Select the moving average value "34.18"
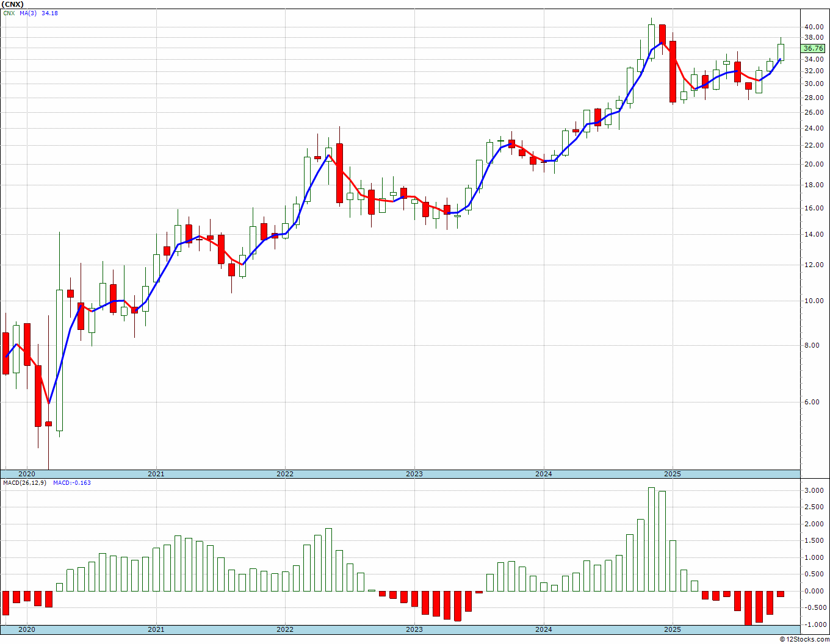This screenshot has width=830, height=644. (49, 13)
